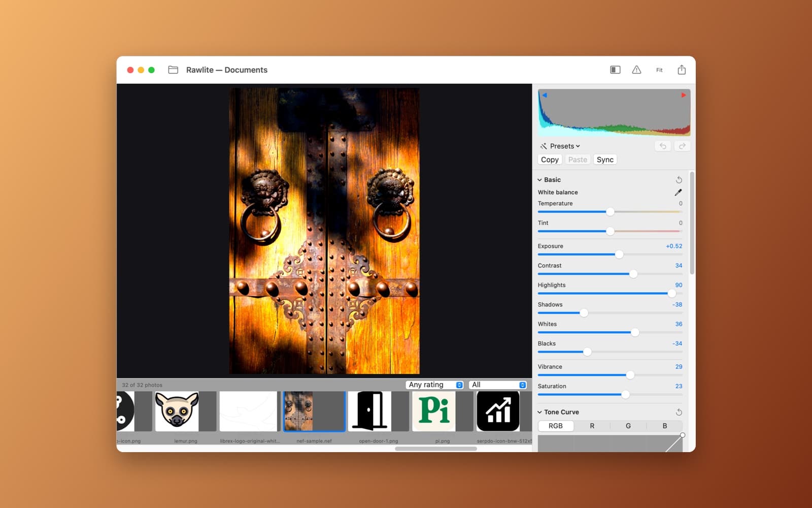Screen dimensions: 812x508
Task: Click the Shadows slider handle
Action: [584, 313]
